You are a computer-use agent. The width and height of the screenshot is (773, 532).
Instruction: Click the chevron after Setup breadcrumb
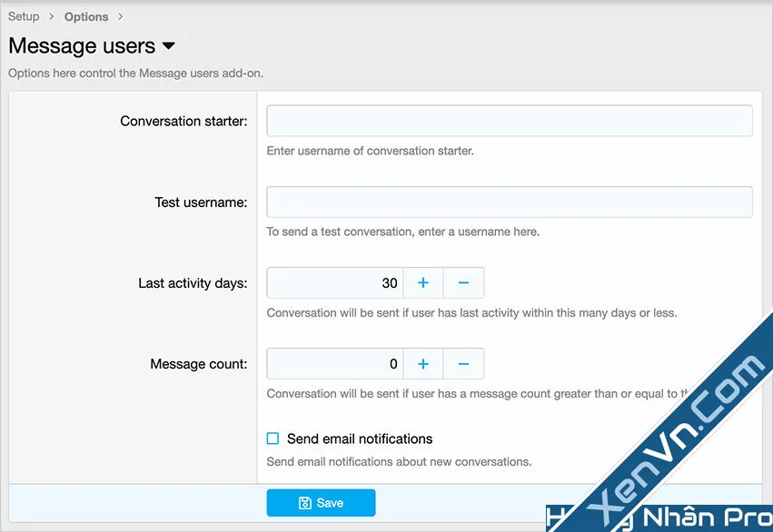tap(49, 15)
